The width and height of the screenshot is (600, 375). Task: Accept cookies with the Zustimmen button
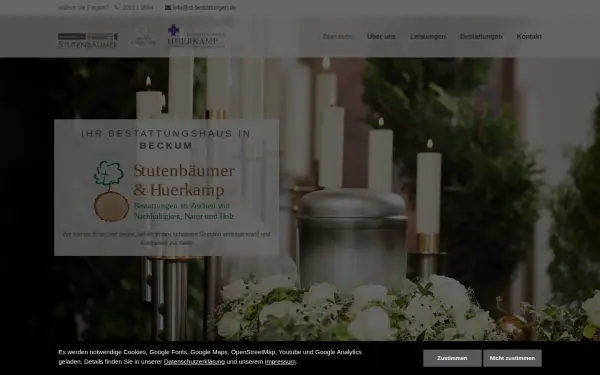[452, 358]
